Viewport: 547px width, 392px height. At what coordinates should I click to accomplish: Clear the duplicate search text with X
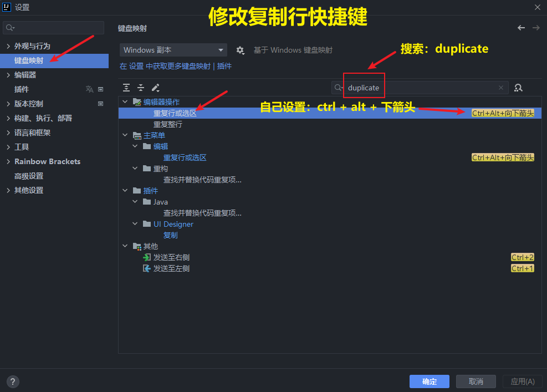point(501,88)
